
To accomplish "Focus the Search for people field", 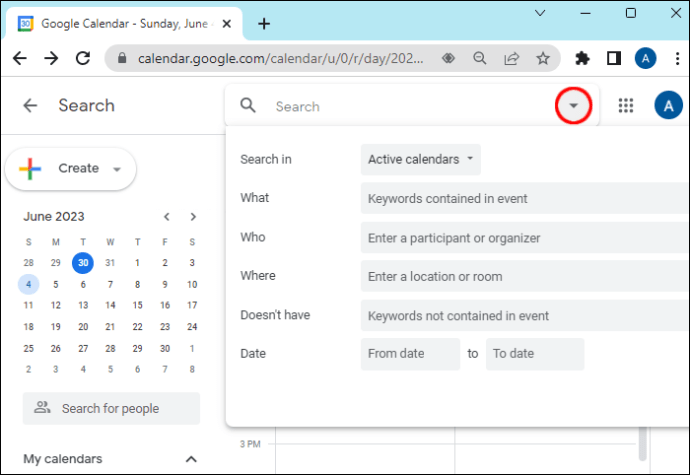I will pos(111,408).
